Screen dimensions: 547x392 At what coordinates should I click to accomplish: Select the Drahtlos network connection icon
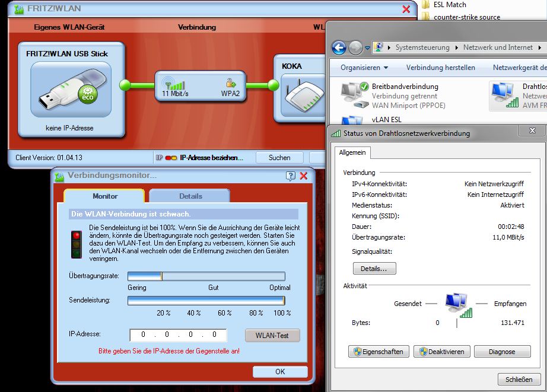click(x=504, y=95)
